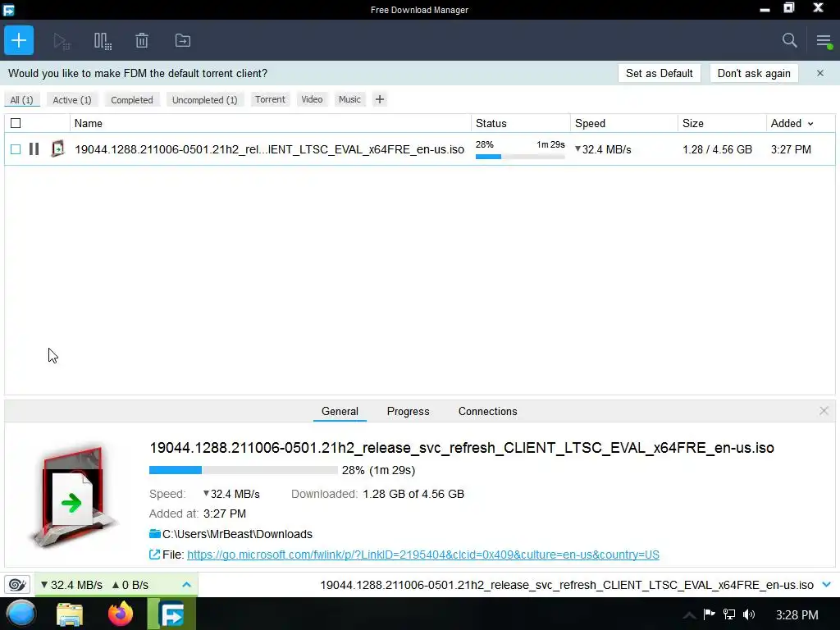Click the large download thumbnail in the General pane
840x630 pixels.
73,496
